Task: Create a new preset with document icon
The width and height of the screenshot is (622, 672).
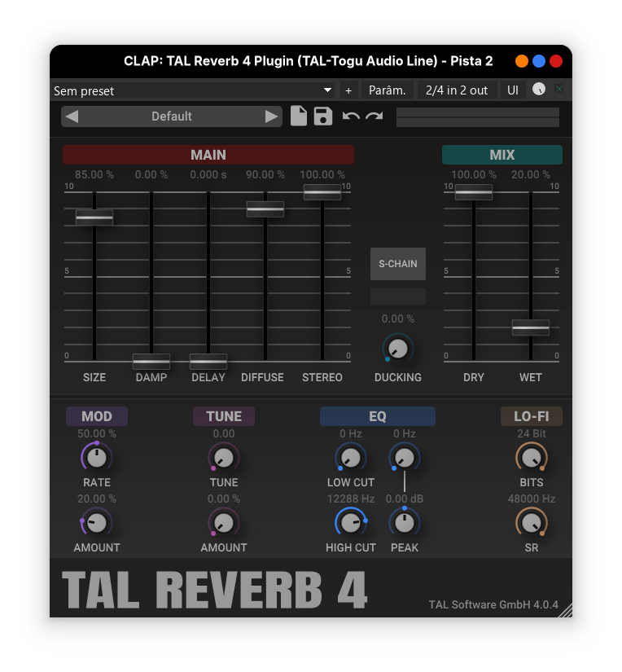Action: 299,116
